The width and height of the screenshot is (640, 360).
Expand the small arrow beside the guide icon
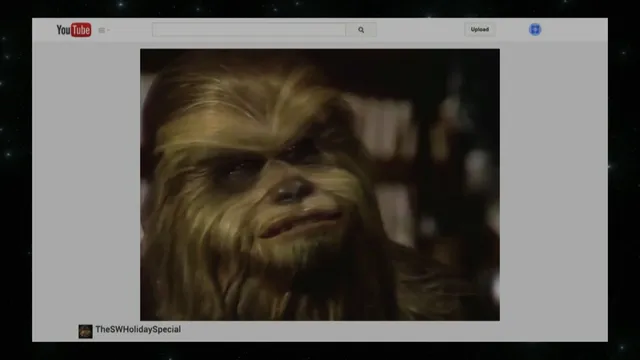tap(109, 30)
